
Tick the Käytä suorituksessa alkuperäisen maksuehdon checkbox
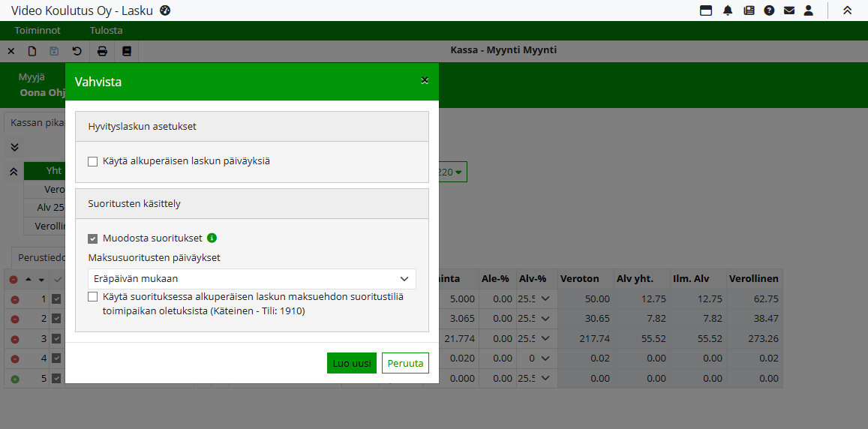tap(93, 296)
